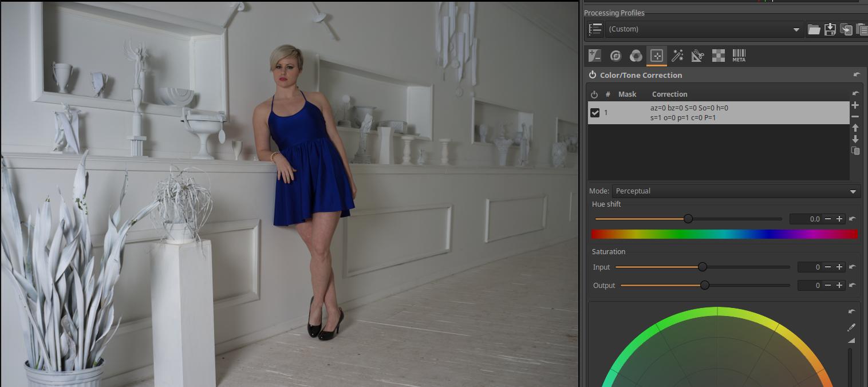This screenshot has height=387, width=868.
Task: Toggle Color/Tone Correction power button
Action: click(593, 75)
